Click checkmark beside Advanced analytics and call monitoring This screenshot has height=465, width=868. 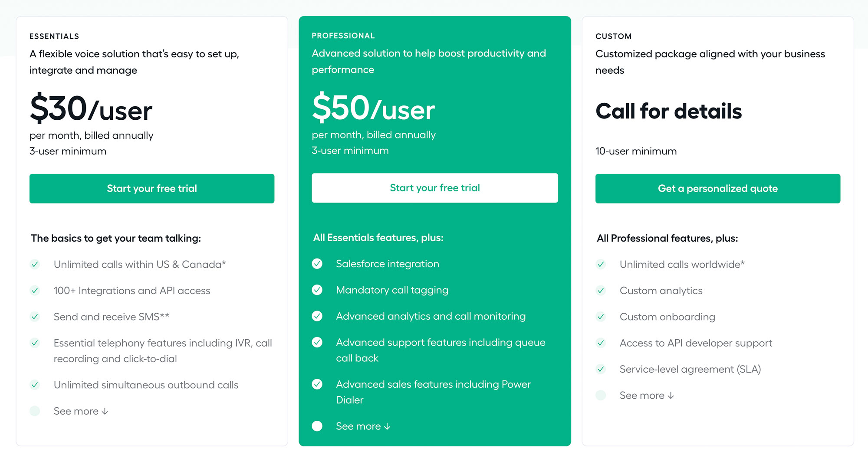tap(317, 316)
